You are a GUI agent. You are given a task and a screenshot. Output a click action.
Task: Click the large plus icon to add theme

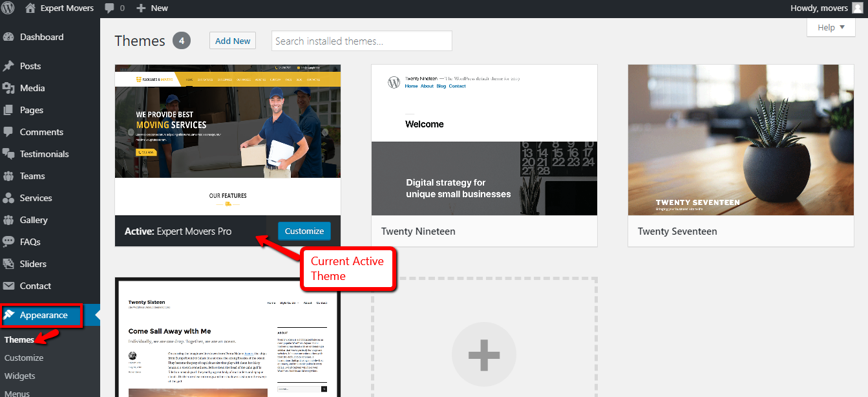pos(484,354)
